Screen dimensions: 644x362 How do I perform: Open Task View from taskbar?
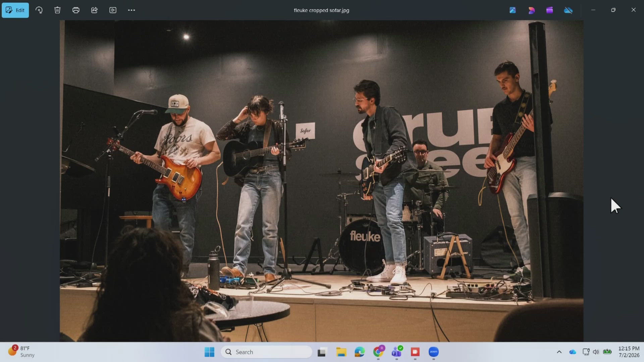[322, 352]
